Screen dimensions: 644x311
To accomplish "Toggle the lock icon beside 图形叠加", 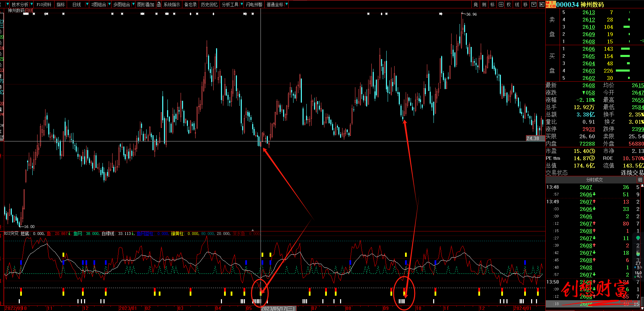I will (x=159, y=5).
